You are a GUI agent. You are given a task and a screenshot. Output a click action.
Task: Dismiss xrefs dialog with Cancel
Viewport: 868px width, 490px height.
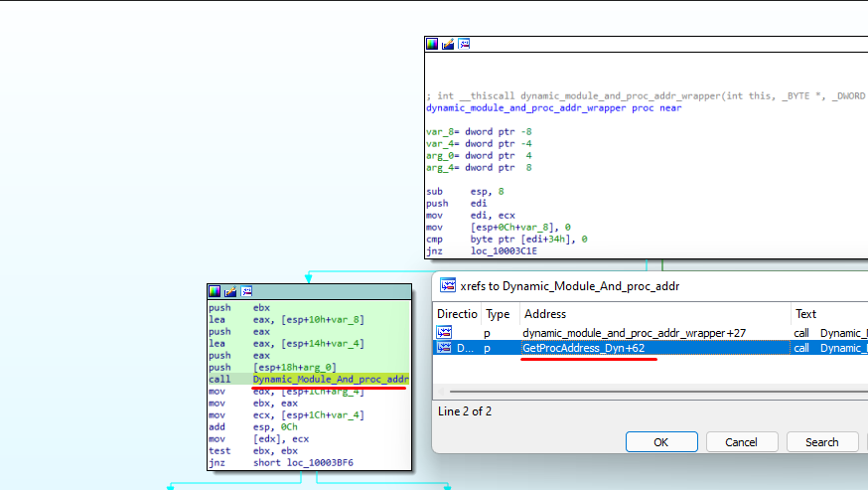(x=742, y=441)
